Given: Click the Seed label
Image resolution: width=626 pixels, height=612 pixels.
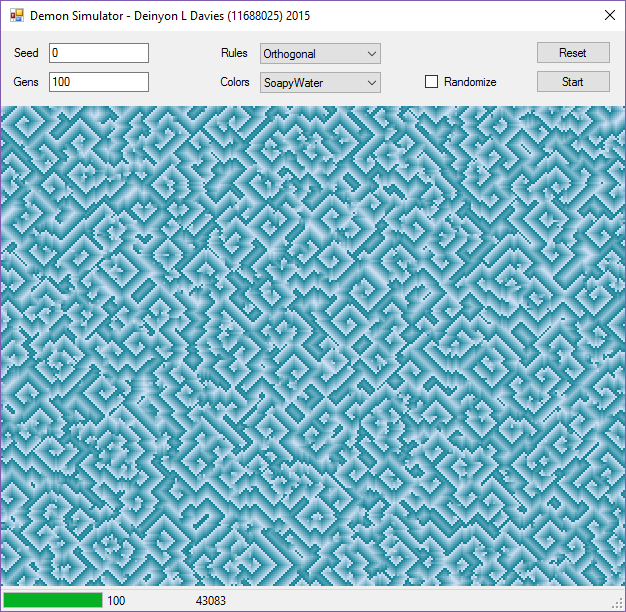Looking at the screenshot, I should tap(26, 53).
